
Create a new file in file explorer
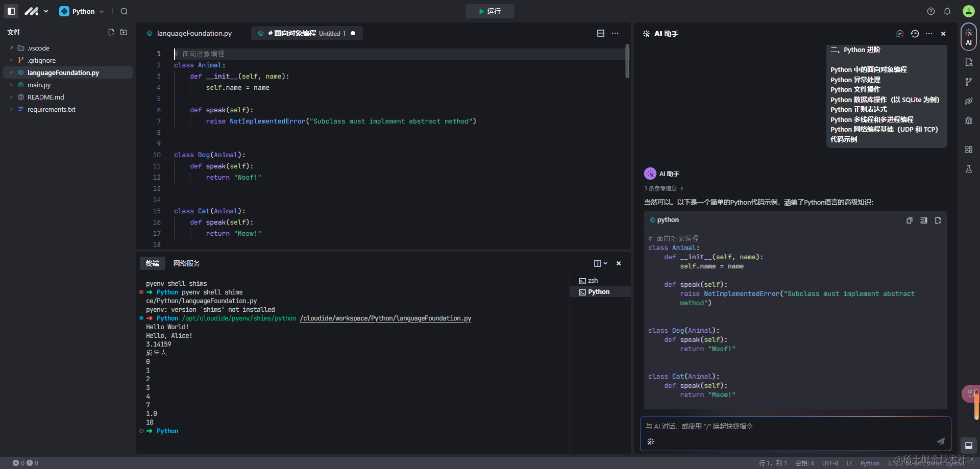111,32
